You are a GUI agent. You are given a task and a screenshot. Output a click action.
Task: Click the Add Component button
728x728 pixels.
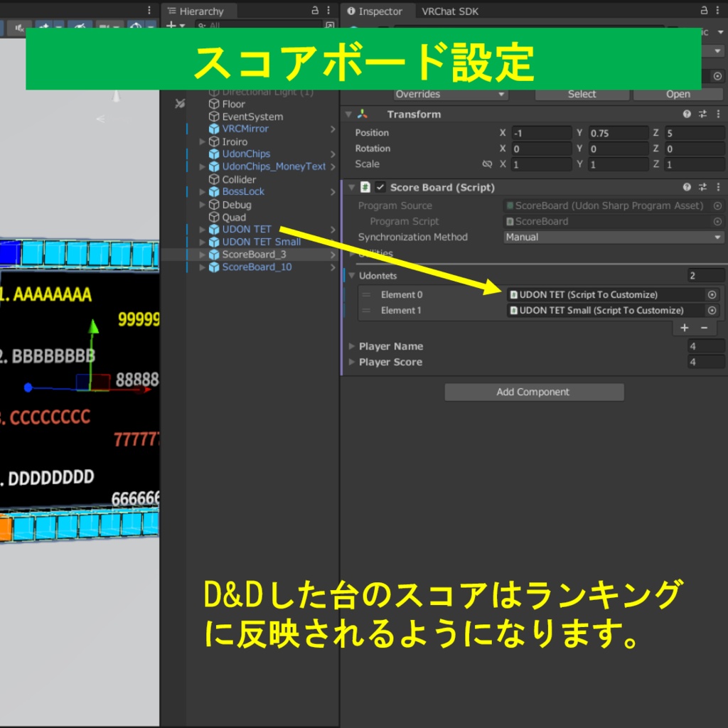[x=533, y=392]
